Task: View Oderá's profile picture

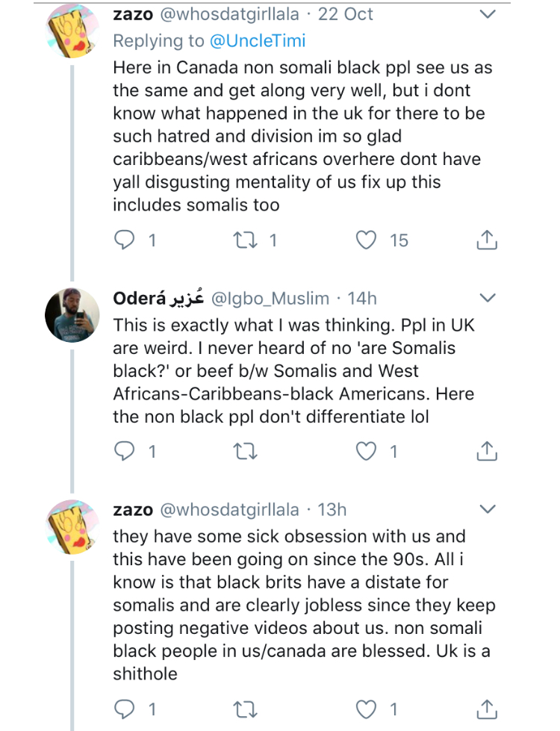Action: [x=72, y=314]
